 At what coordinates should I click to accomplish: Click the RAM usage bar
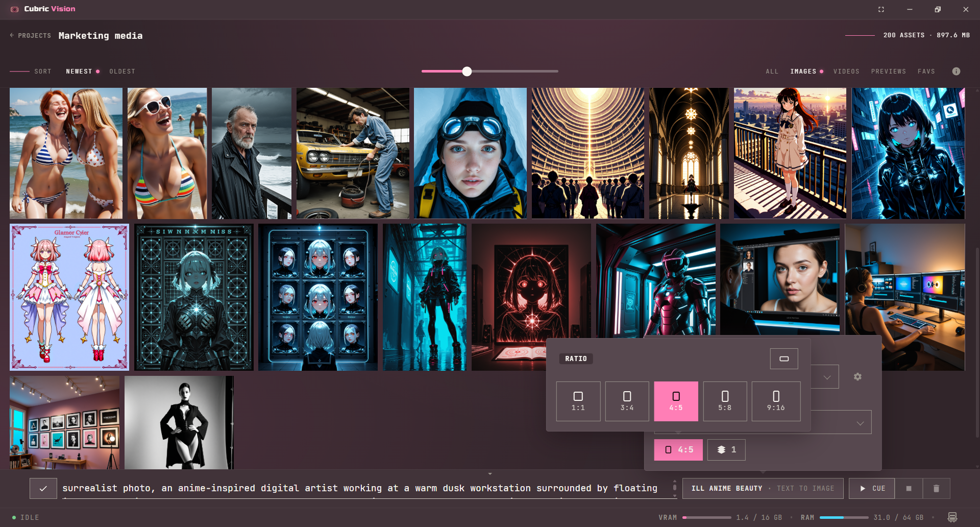coord(844,517)
